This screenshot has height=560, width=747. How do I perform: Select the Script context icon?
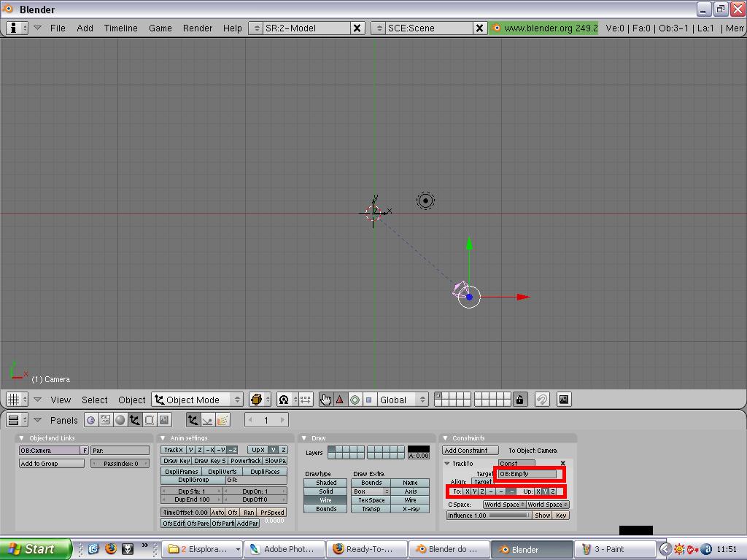pos(106,420)
